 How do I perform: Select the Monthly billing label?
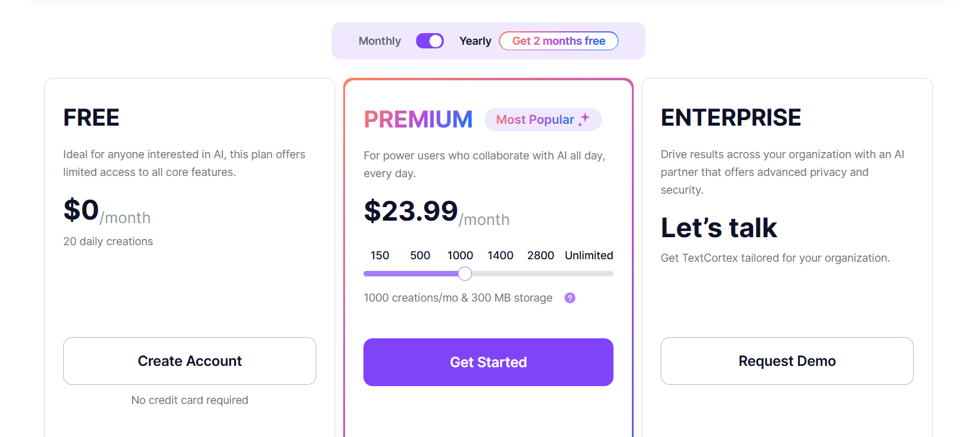pos(379,41)
